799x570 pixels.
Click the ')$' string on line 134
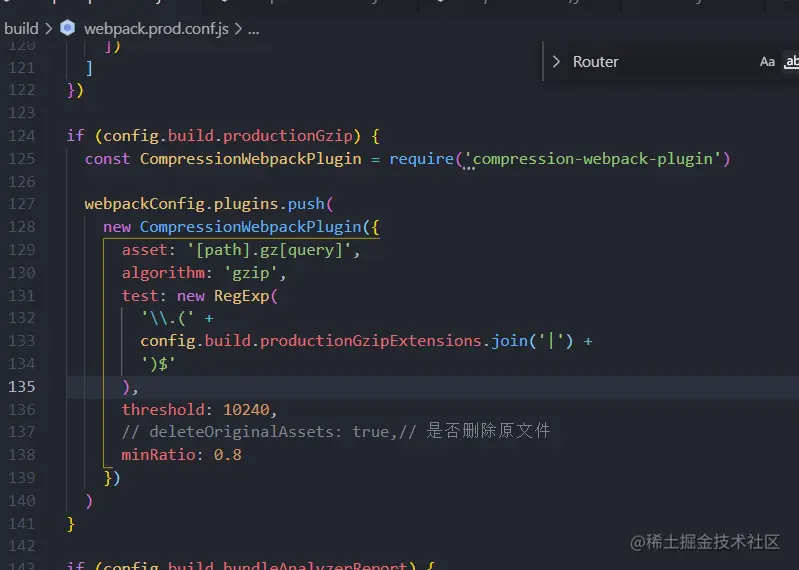click(x=158, y=364)
